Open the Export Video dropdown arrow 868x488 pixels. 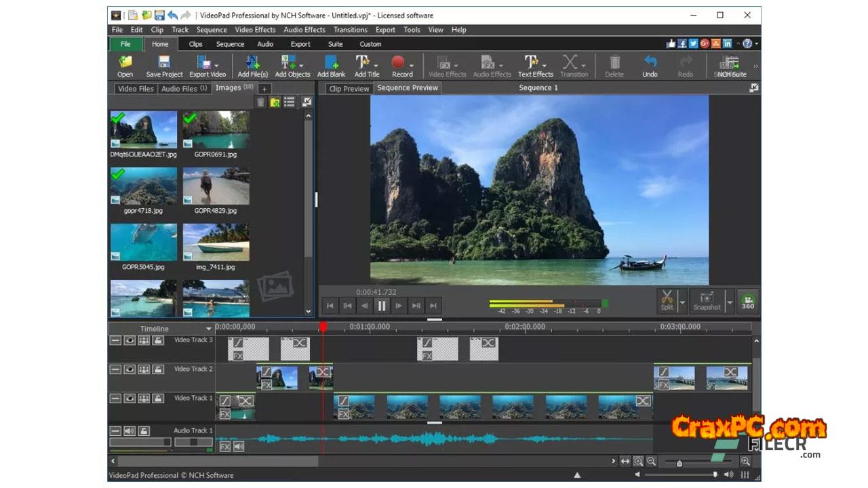(x=216, y=66)
